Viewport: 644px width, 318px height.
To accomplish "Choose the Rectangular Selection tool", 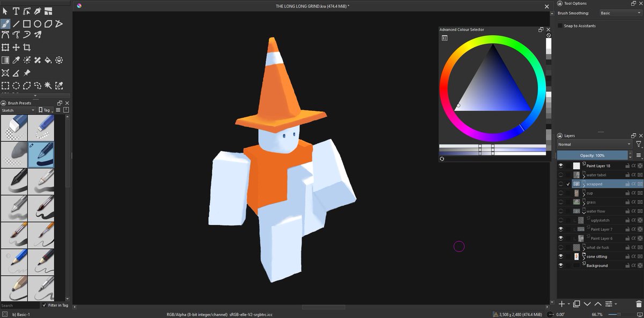I will 5,85.
